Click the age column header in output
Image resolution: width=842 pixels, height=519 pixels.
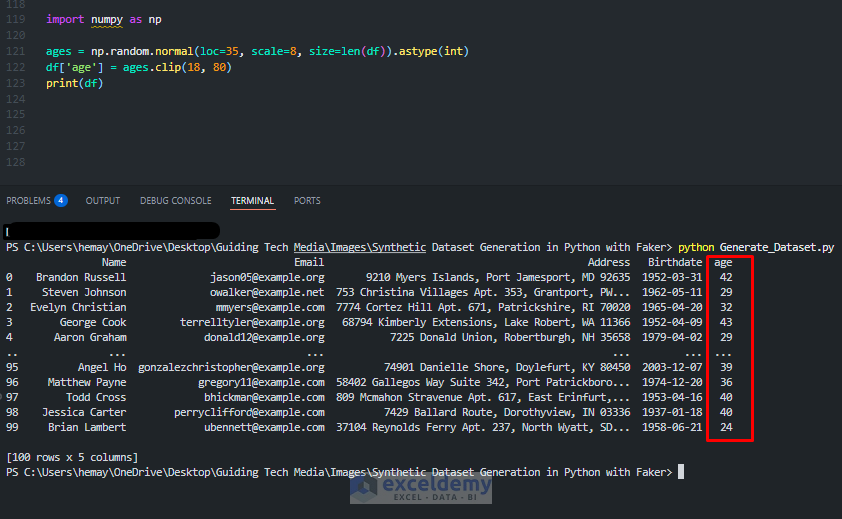click(723, 262)
